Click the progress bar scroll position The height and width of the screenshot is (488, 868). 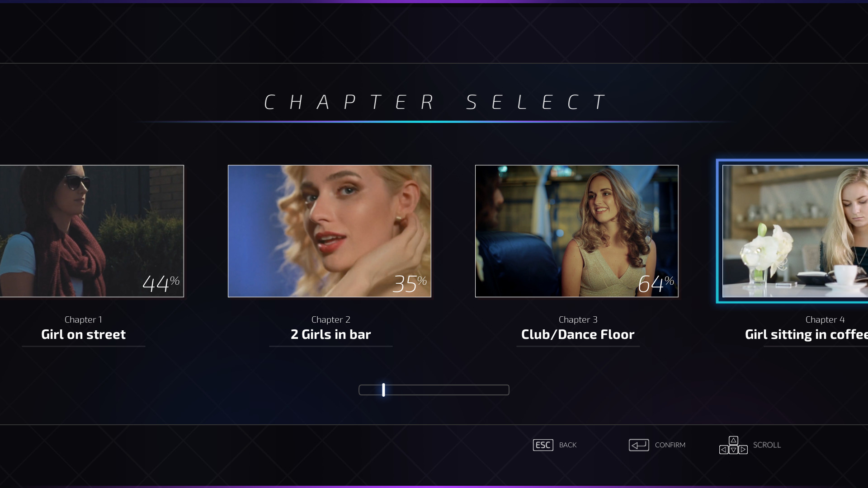pos(383,389)
